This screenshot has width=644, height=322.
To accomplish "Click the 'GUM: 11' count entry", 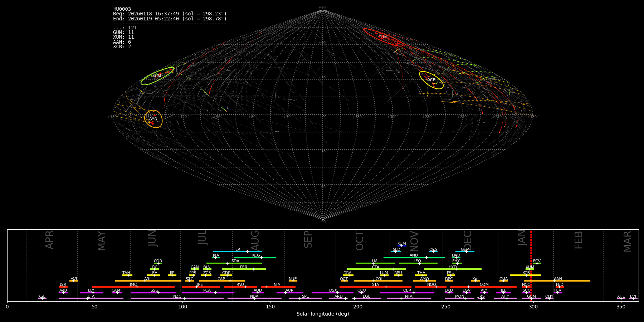I will pyautogui.click(x=123, y=32).
